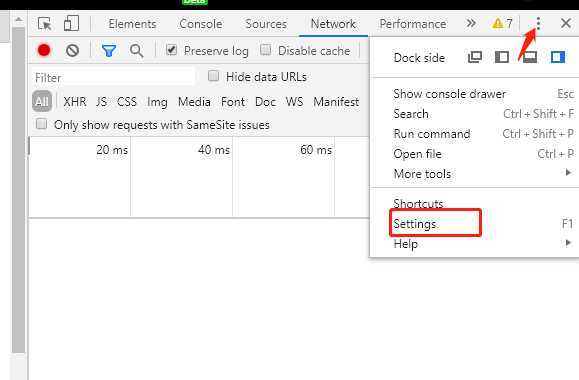
Task: Activate the inspect element picker icon
Action: coord(45,24)
